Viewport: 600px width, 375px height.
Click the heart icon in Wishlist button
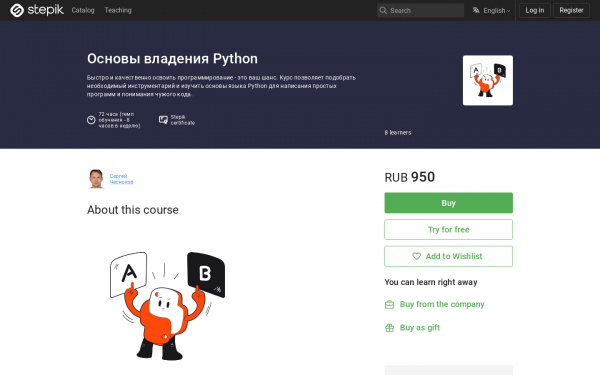[x=416, y=256]
